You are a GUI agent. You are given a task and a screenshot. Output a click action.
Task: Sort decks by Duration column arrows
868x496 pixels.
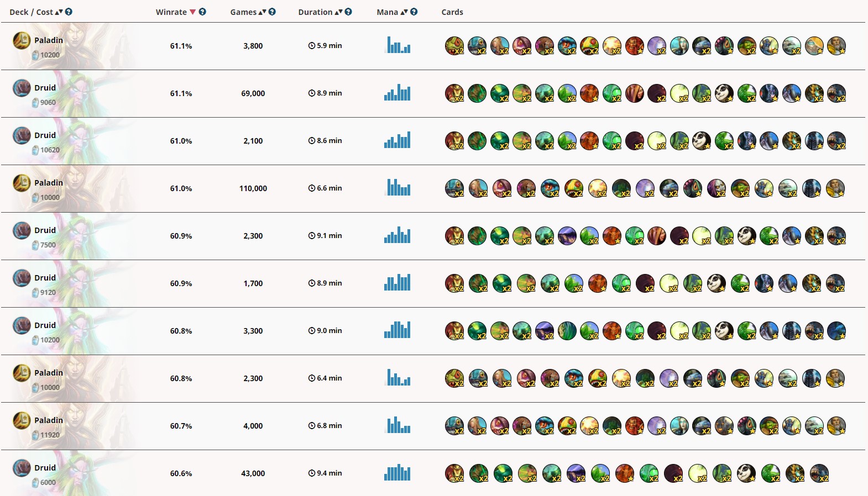338,12
